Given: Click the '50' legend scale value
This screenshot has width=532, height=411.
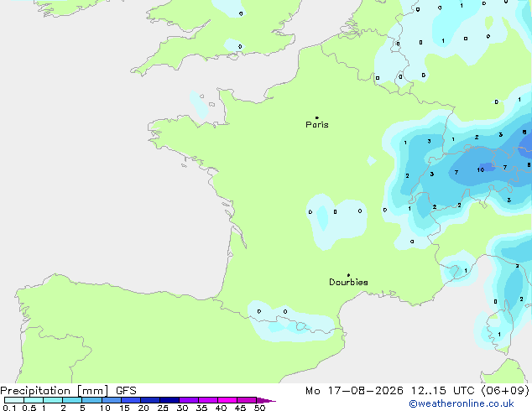Looking at the screenshot, I should 259,408.
